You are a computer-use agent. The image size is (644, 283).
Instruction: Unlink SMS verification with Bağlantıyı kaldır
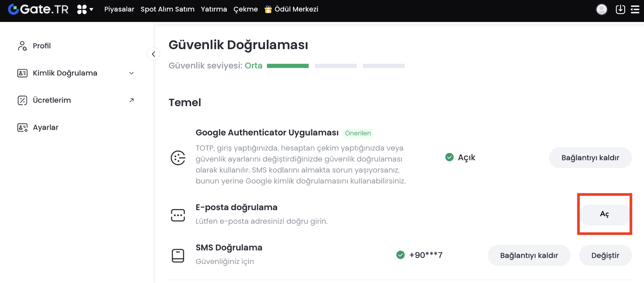[529, 256]
